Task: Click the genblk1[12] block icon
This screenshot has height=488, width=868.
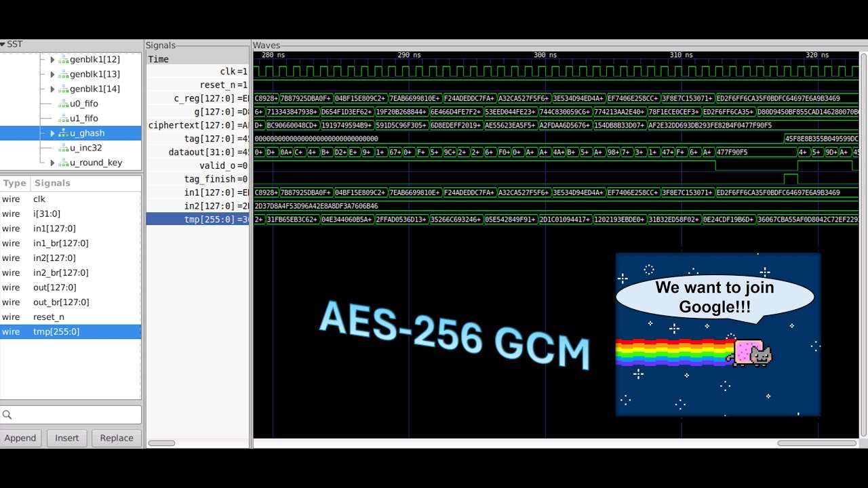Action: click(64, 60)
